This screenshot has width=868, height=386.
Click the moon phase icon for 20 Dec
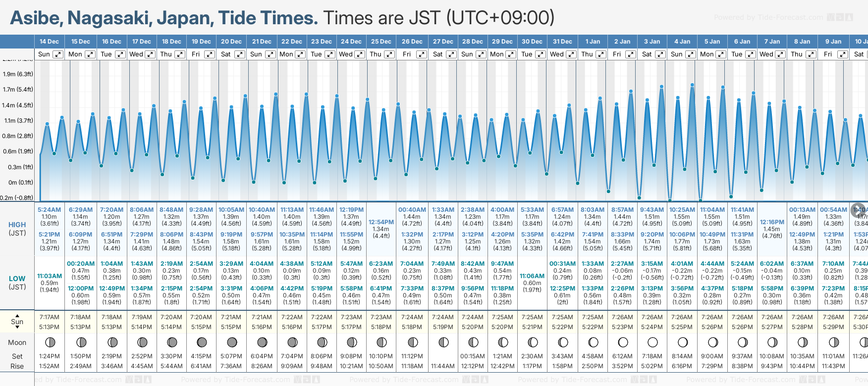point(231,342)
